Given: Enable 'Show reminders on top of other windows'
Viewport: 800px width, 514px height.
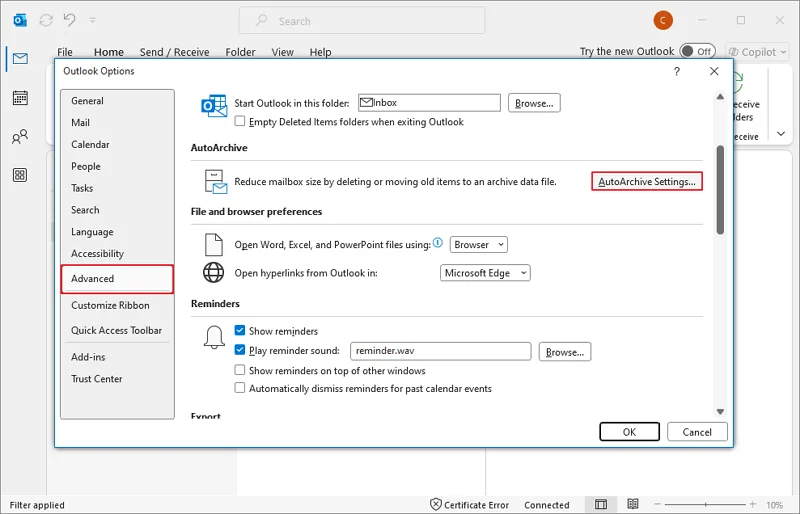Looking at the screenshot, I should tap(240, 370).
